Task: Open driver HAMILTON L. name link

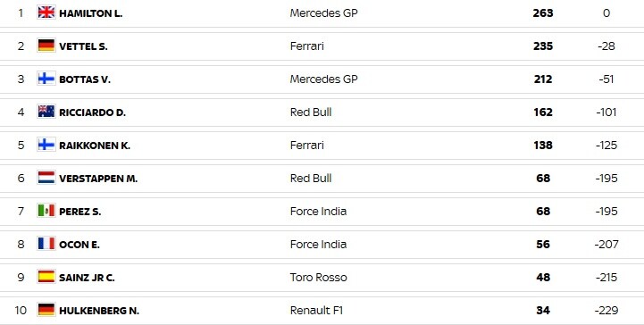Action: pos(91,13)
